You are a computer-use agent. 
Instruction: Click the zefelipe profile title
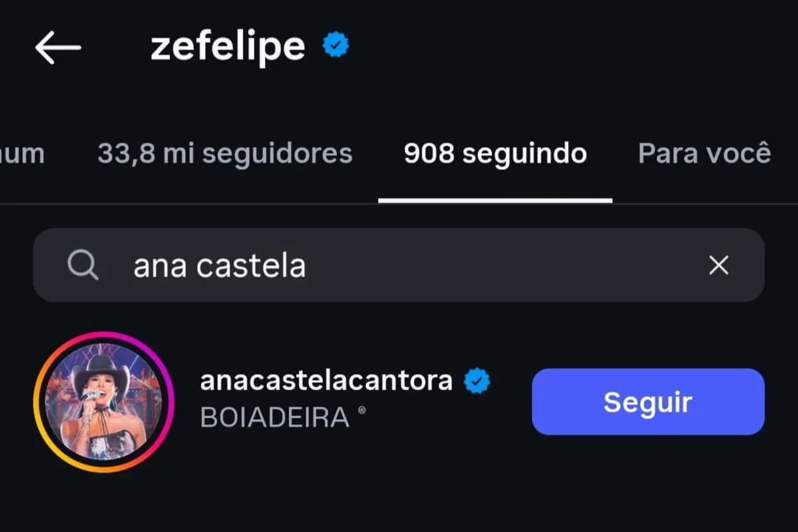(x=227, y=47)
